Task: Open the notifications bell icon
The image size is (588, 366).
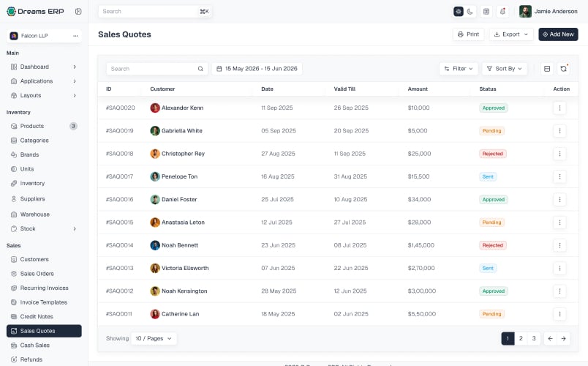Action: 502,12
